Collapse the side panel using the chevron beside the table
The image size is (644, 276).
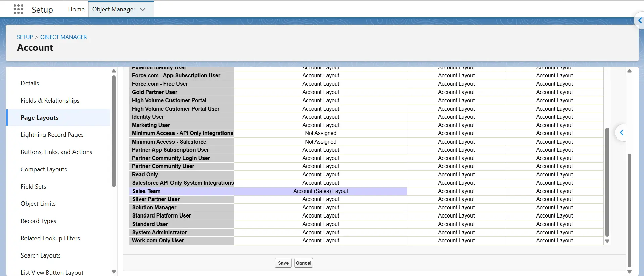[x=622, y=133]
